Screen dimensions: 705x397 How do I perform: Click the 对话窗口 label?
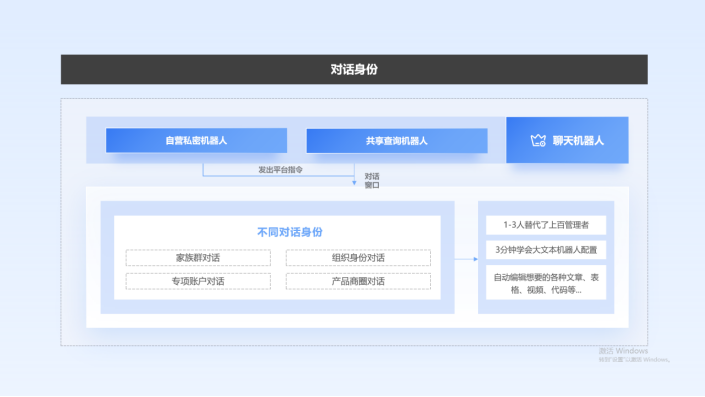(372, 180)
